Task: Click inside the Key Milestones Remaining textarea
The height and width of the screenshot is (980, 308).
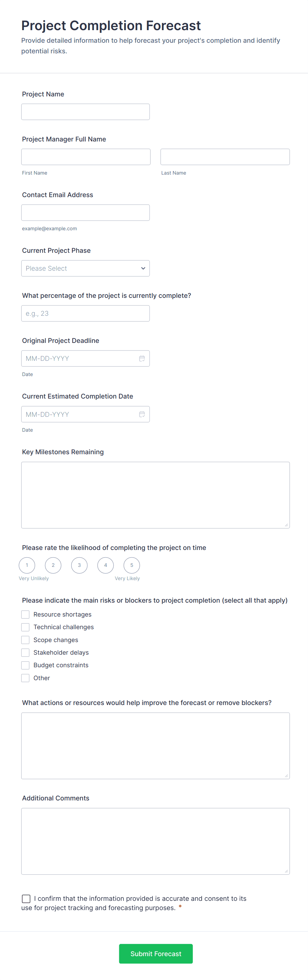Action: coord(155,495)
